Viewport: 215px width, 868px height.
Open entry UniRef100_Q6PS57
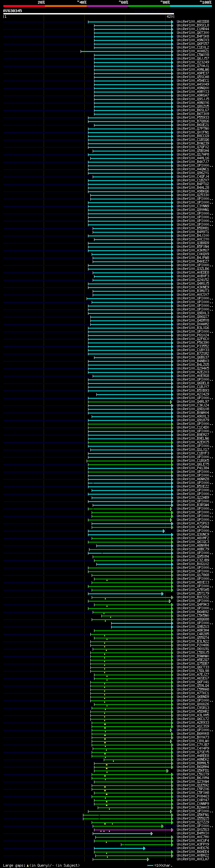tap(193, 44)
